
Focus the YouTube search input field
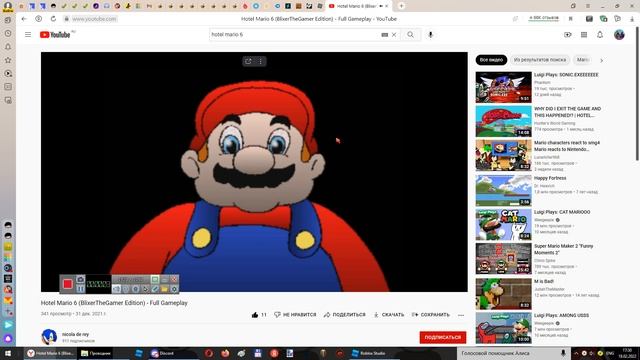(294, 35)
